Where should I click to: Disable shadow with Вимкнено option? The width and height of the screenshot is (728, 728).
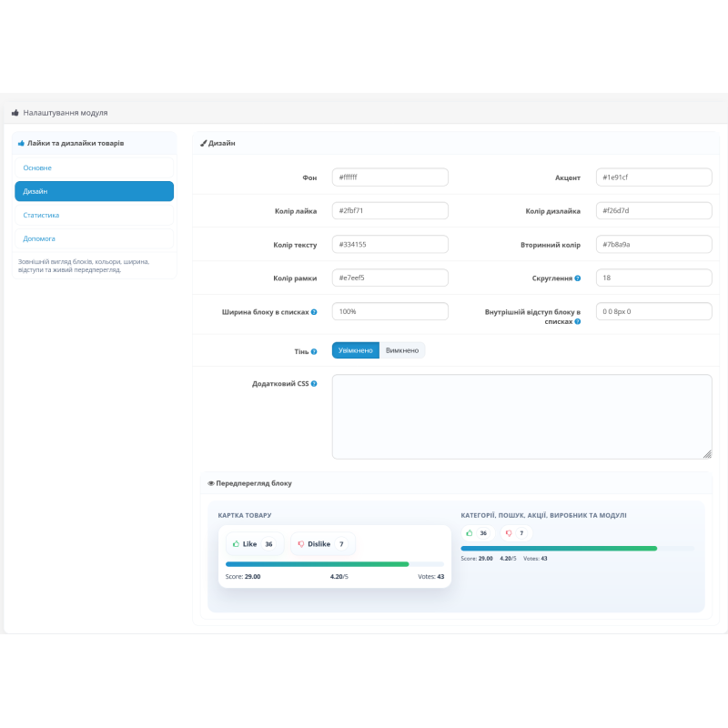click(402, 350)
